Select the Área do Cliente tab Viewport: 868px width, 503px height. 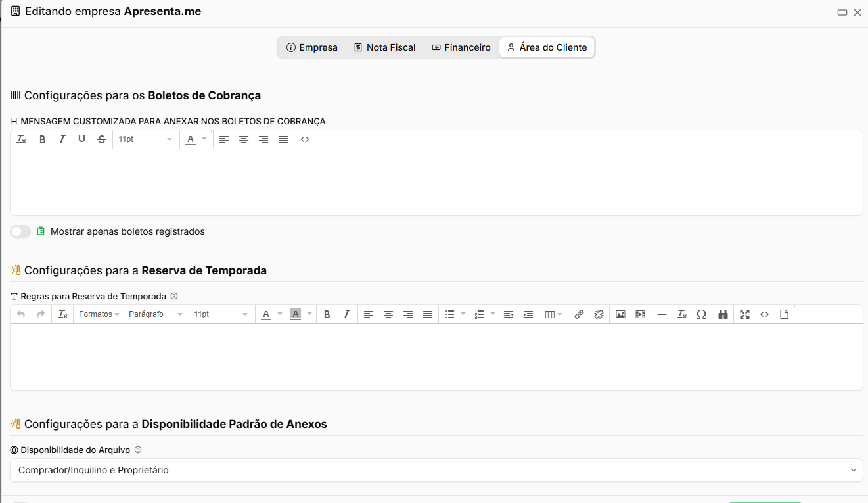point(547,47)
